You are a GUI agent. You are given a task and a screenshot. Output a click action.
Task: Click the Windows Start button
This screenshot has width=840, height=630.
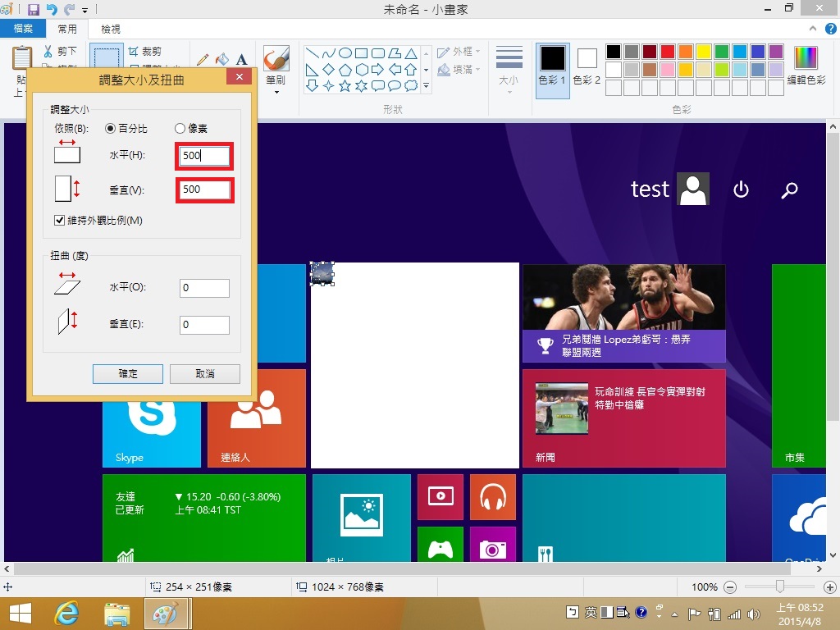click(x=21, y=614)
